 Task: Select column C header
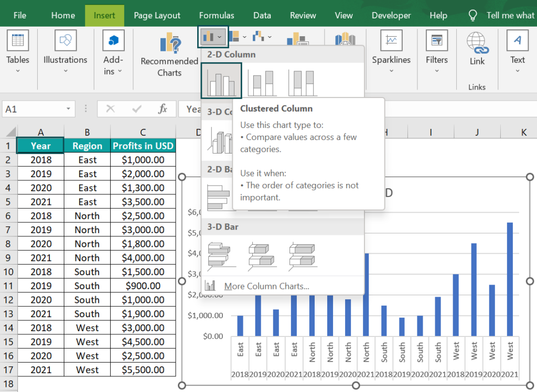[143, 132]
